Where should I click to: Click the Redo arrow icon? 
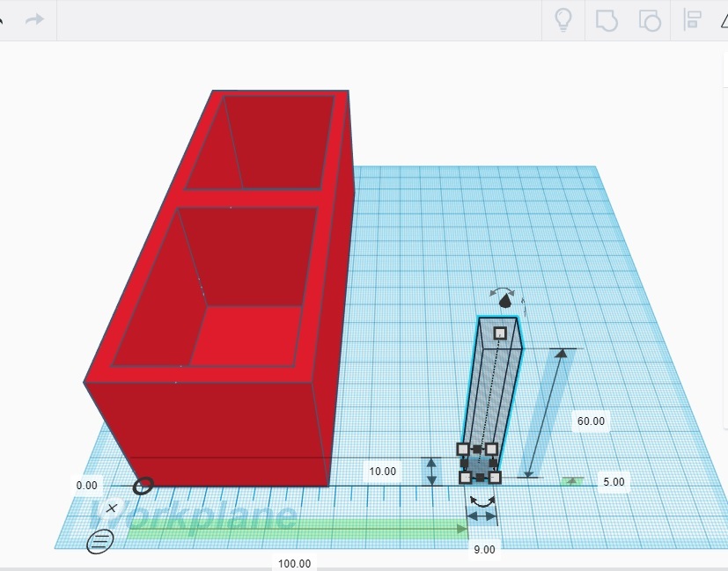(34, 19)
